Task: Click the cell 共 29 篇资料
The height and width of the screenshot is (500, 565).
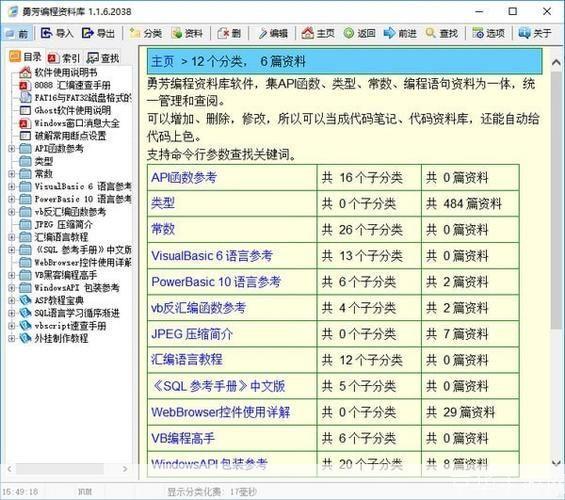Action: (x=470, y=412)
